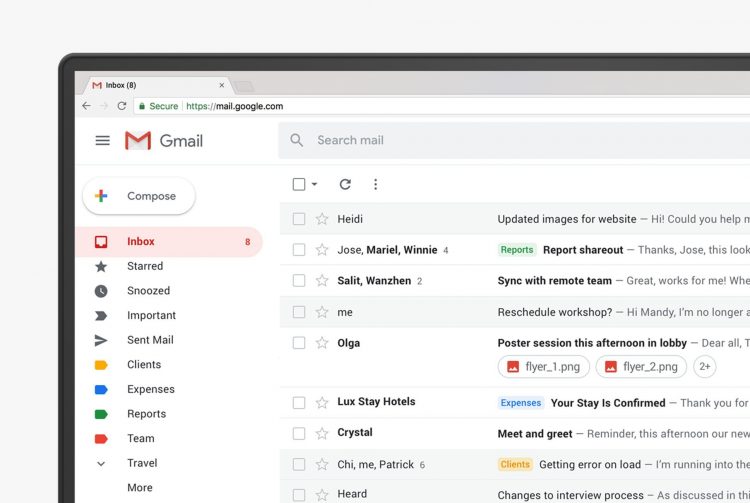Check the Lux Stay Hotels email
750x503 pixels.
pyautogui.click(x=299, y=403)
